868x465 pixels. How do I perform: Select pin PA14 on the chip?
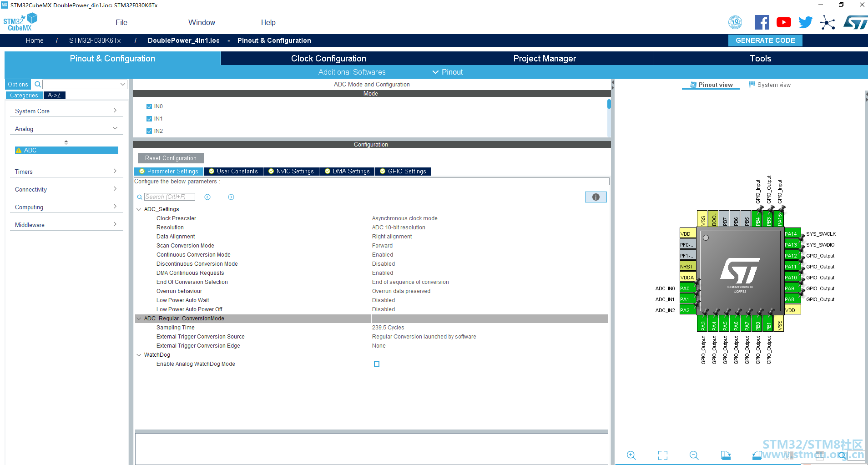tap(792, 234)
